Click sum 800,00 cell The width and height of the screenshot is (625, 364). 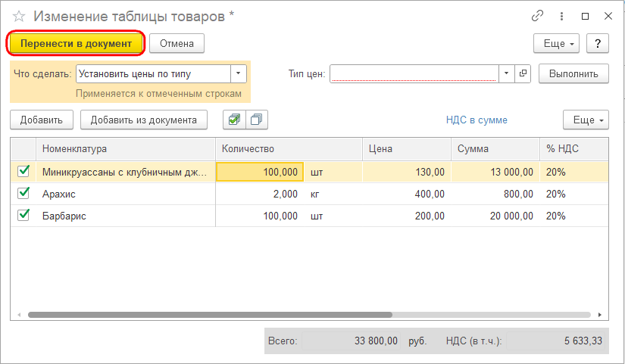click(x=495, y=194)
